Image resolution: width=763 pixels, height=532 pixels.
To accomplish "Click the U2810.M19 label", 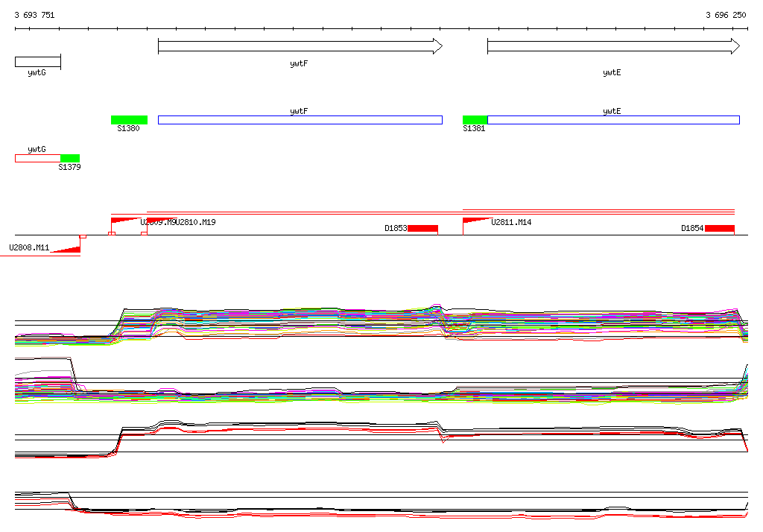I will click(196, 222).
